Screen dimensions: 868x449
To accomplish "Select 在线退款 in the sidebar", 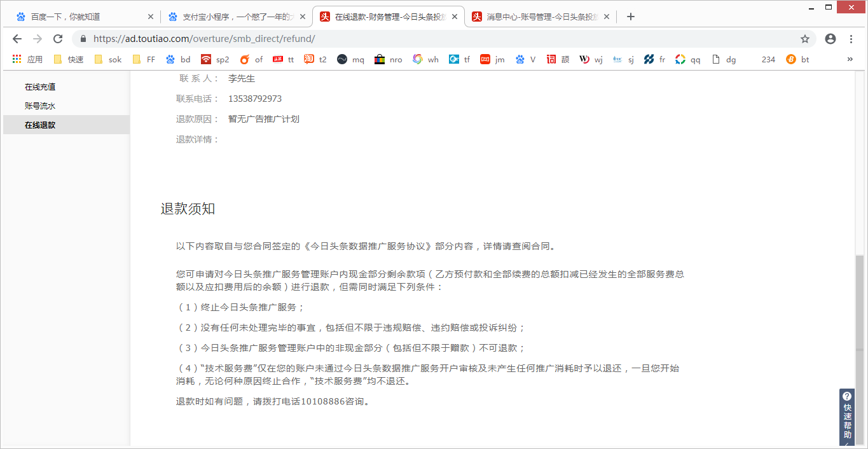I will click(66, 125).
